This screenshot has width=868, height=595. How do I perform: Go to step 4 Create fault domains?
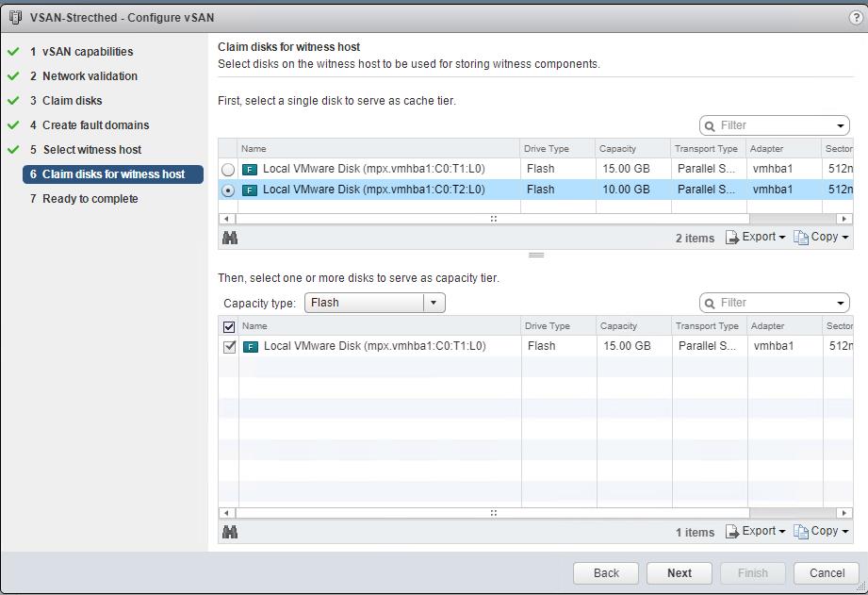pos(90,125)
